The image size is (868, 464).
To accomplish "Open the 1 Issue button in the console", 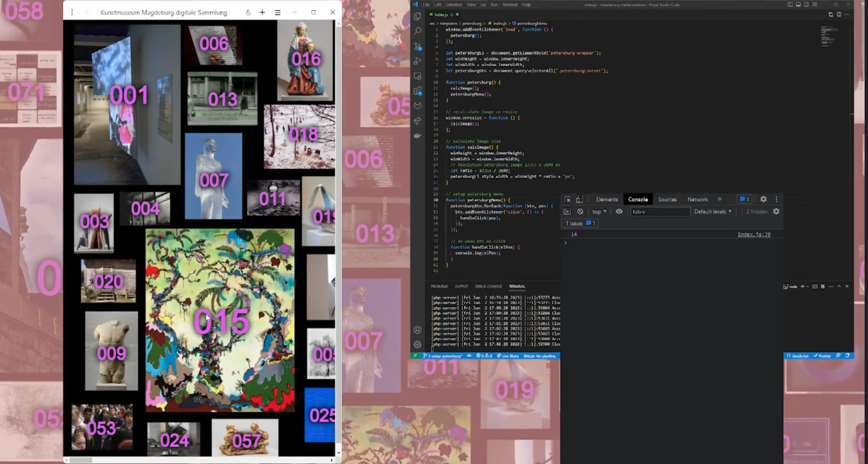I will click(x=580, y=223).
